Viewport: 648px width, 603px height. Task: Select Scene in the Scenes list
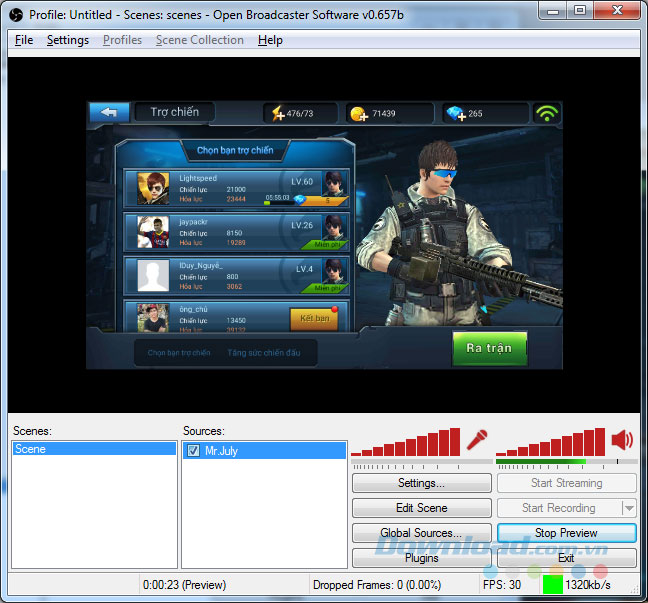pyautogui.click(x=94, y=450)
